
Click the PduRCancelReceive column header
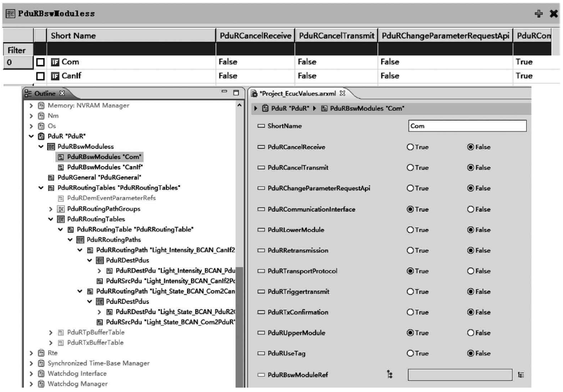coord(255,36)
